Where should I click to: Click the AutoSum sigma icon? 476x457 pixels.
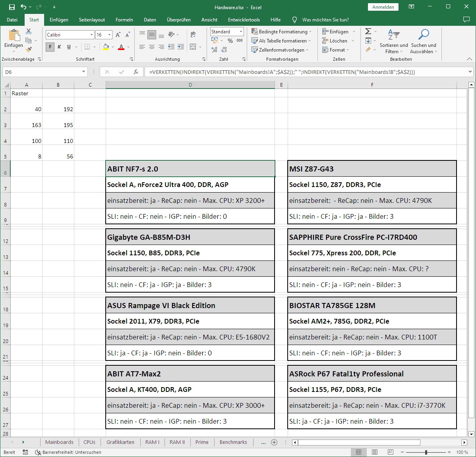tap(368, 31)
